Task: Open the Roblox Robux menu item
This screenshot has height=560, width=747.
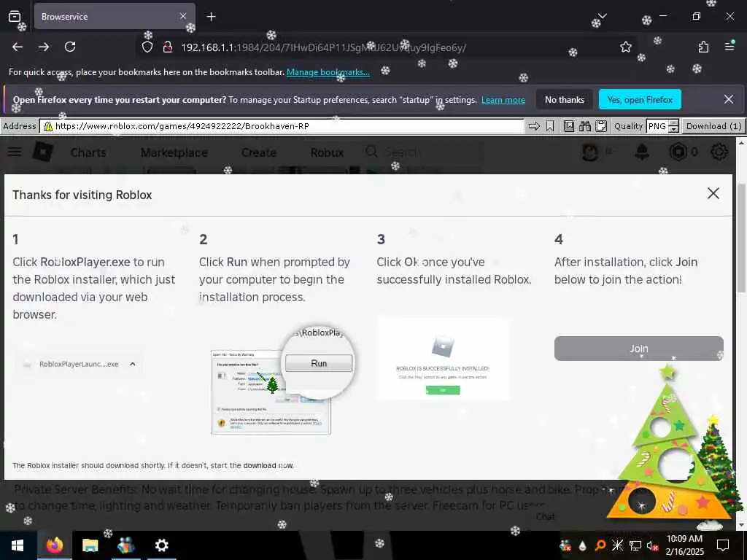Action: pos(327,152)
